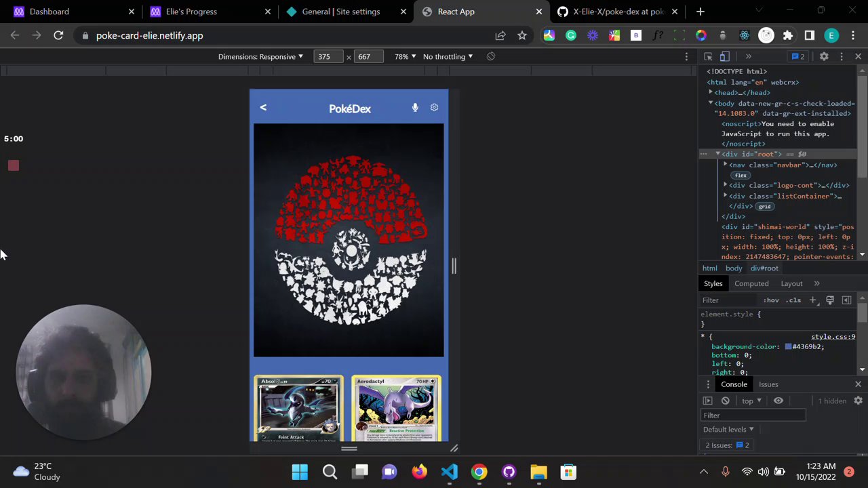Open Windows taskbar search
868x488 pixels.
[x=330, y=472]
